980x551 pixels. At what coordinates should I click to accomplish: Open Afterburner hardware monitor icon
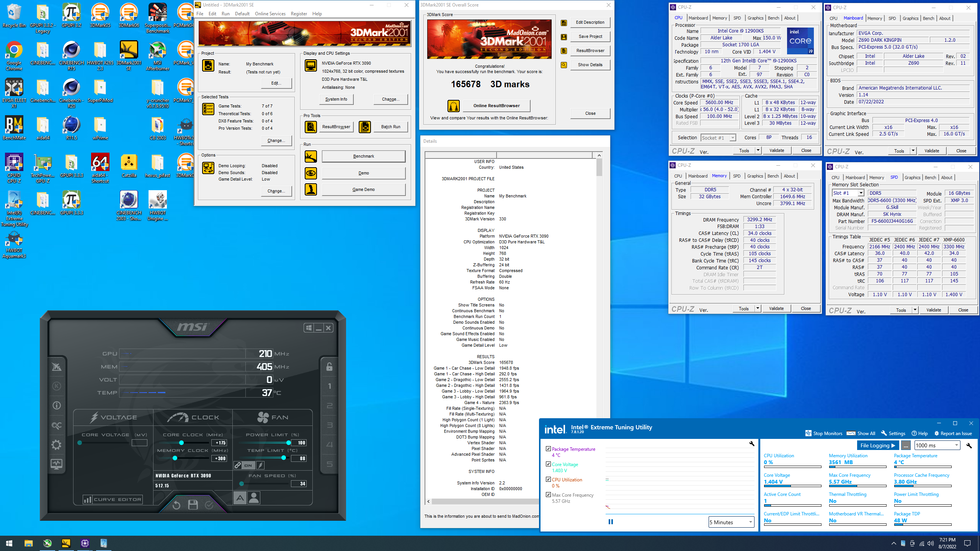tap(56, 464)
